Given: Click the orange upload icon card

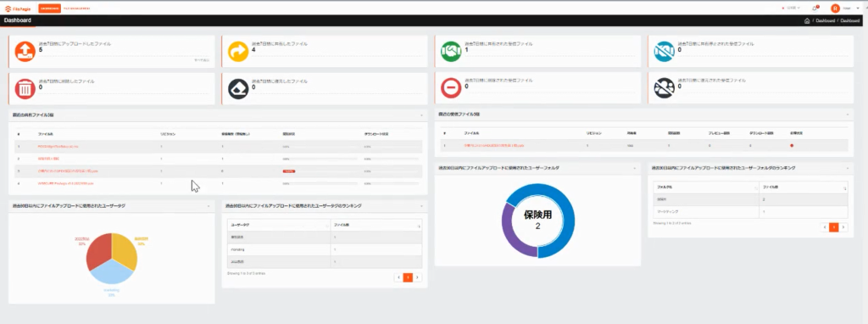Looking at the screenshot, I should (25, 52).
